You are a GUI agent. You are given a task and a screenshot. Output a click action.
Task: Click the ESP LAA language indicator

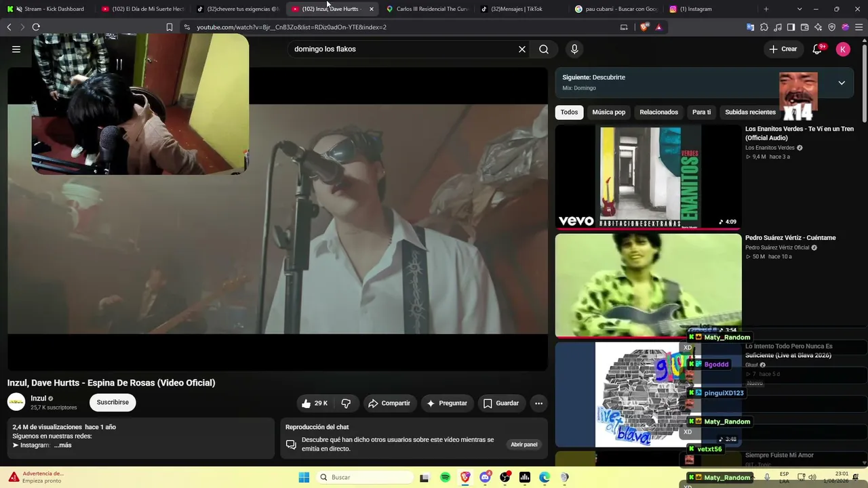785,477
